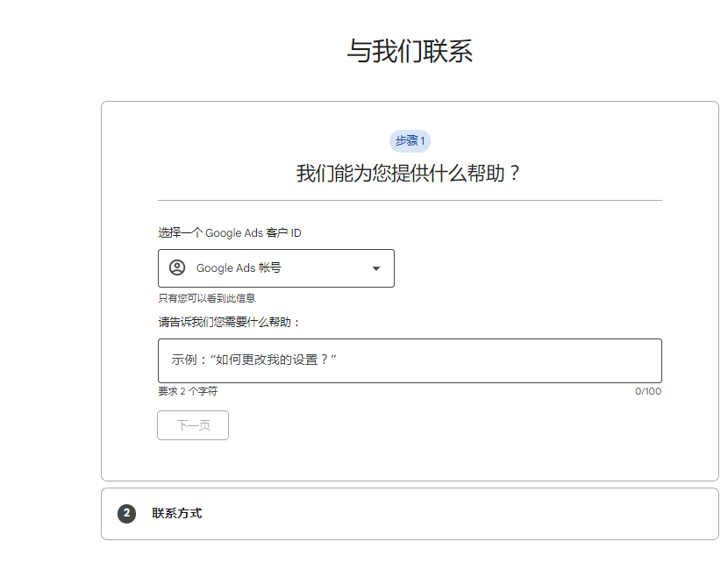The width and height of the screenshot is (728, 570).
Task: Click the help description text box
Action: (x=410, y=360)
